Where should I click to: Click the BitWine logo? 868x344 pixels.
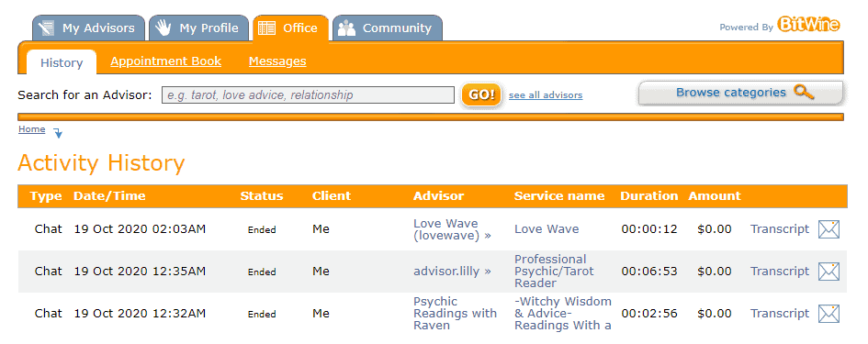click(808, 25)
